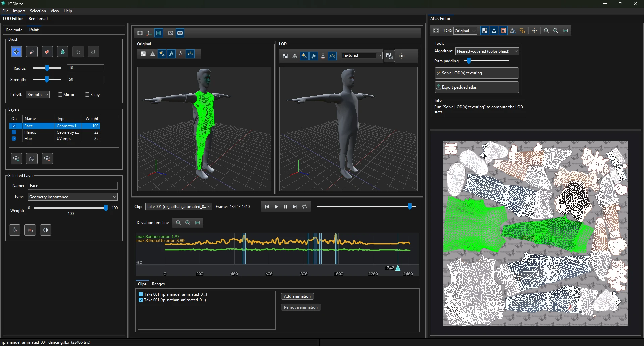
Task: Click the add layer icon
Action: 16,159
